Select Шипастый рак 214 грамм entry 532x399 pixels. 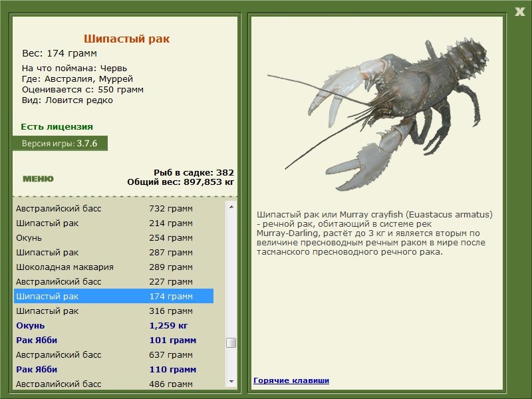[114, 223]
